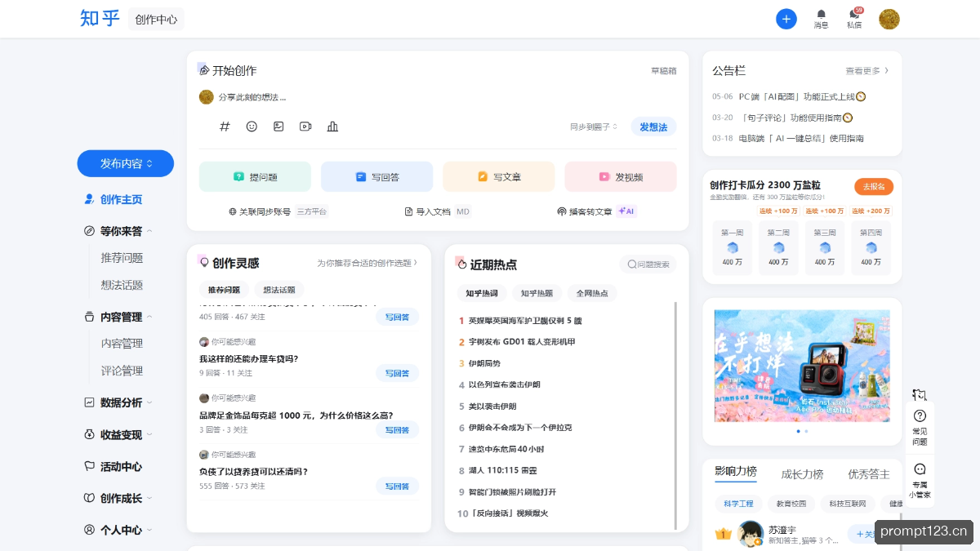Open 内容管理 sub-item in sidebar

click(x=122, y=344)
